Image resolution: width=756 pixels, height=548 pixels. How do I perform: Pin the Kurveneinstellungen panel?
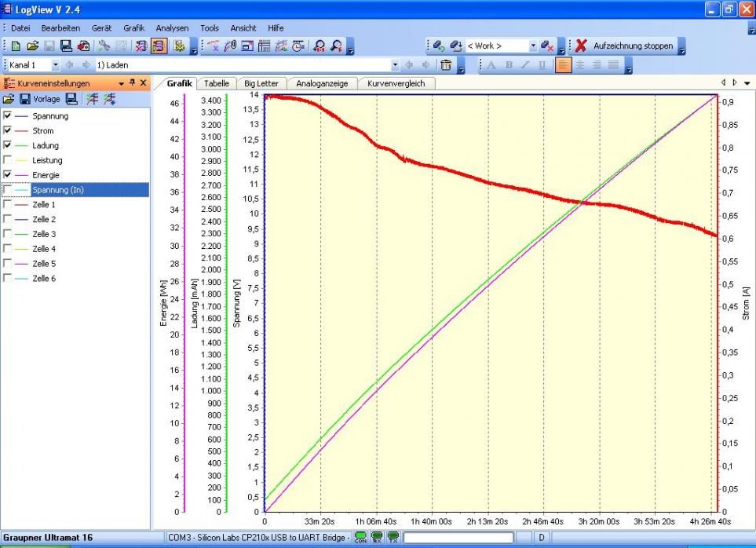tap(133, 82)
